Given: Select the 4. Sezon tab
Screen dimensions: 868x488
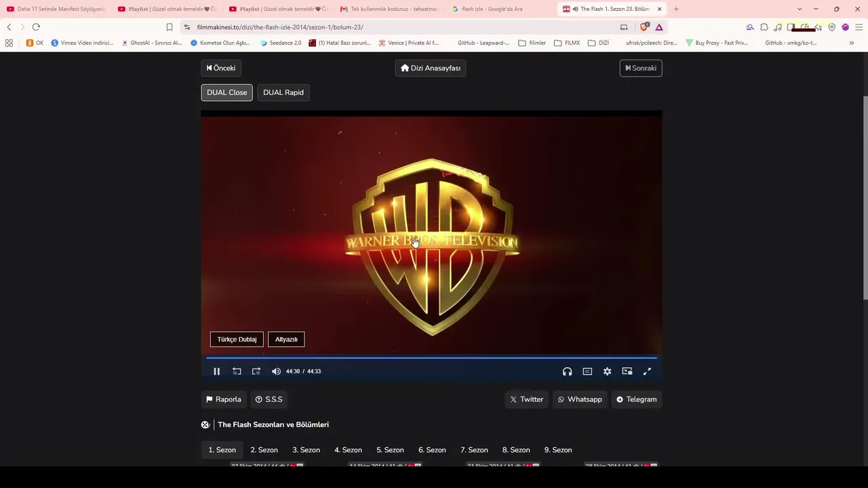Looking at the screenshot, I should 348,450.
